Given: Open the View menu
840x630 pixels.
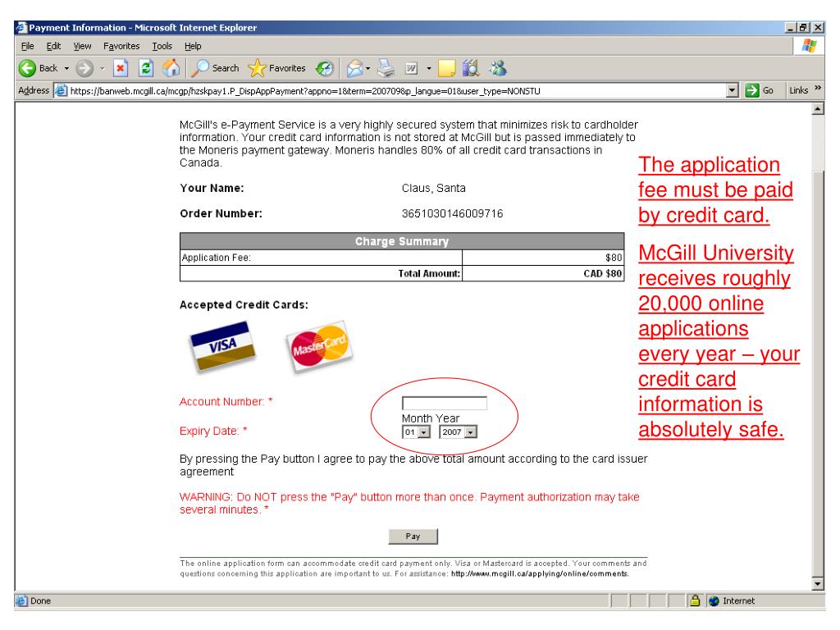Looking at the screenshot, I should [83, 46].
